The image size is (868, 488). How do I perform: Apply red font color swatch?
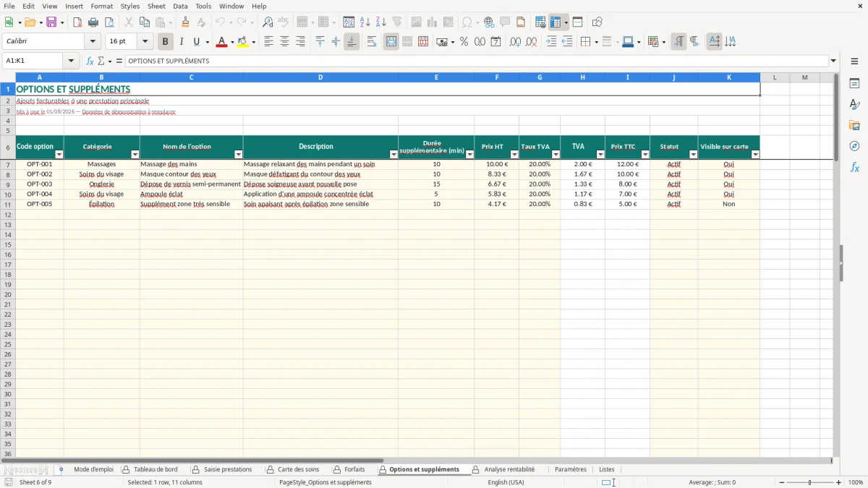pos(221,42)
